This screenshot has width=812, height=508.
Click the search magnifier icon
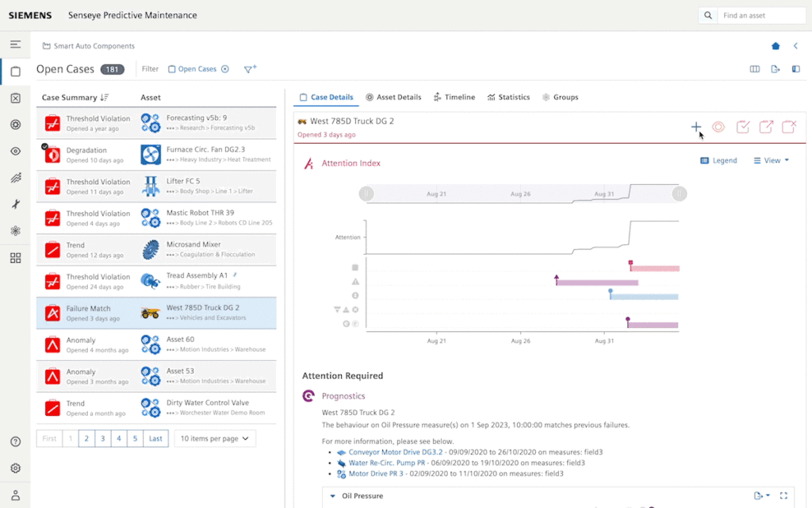pyautogui.click(x=708, y=16)
